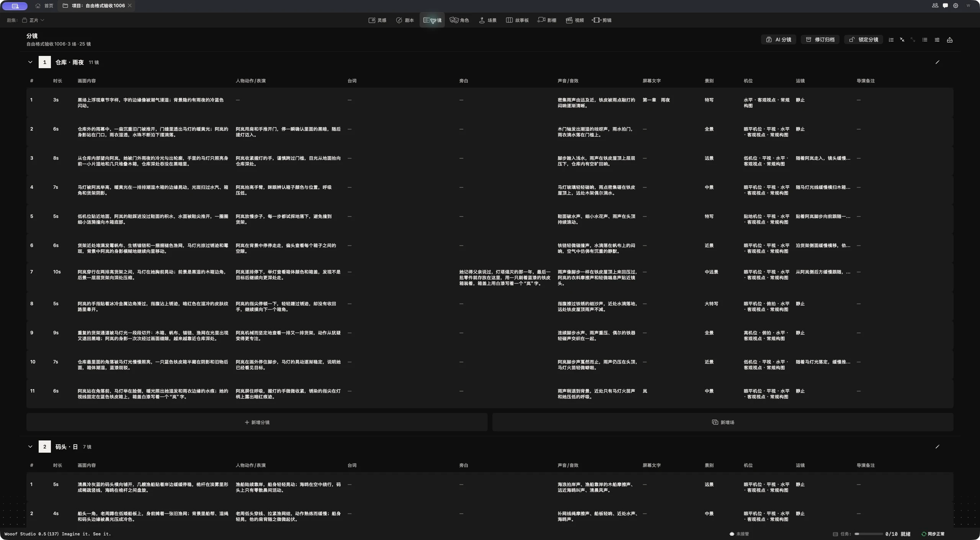980x540 pixels.
Task: Click the 修订归档 archive button
Action: [x=820, y=40]
